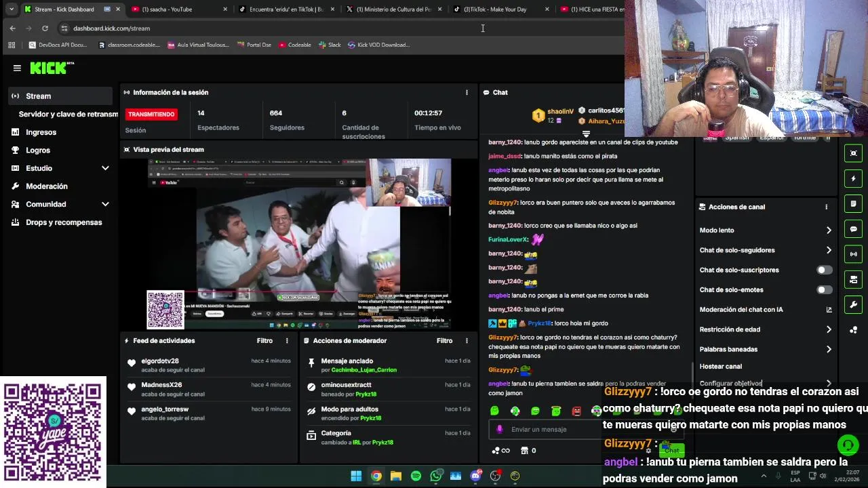The image size is (868, 488).
Task: Open Filtro in Acciones de moderador
Action: 444,341
